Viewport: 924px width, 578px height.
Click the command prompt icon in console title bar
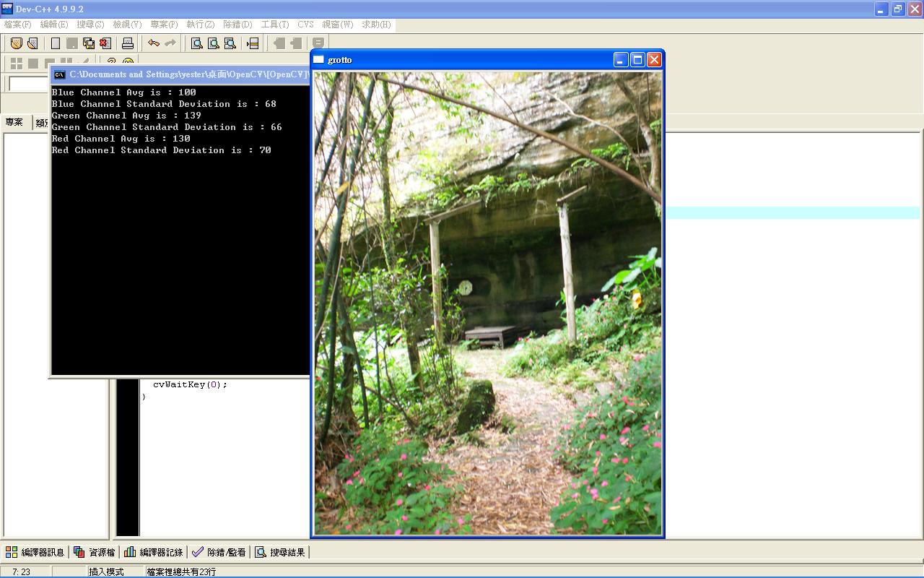(x=60, y=74)
